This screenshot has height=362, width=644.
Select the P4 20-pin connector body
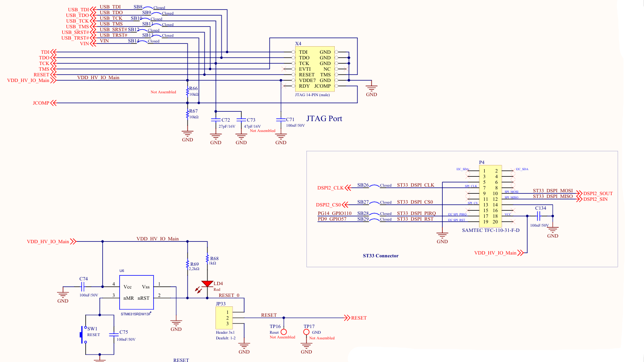point(489,196)
